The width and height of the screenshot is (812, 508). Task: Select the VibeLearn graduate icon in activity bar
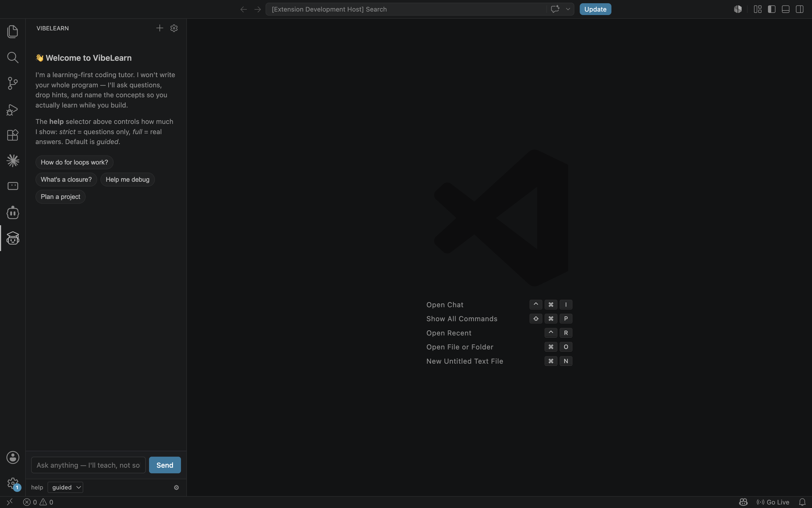[13, 238]
